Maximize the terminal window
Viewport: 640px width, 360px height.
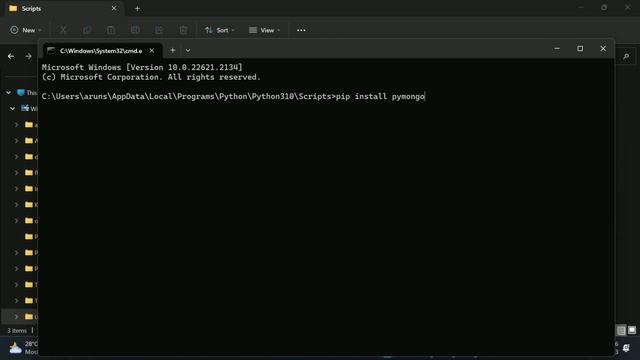tap(580, 49)
